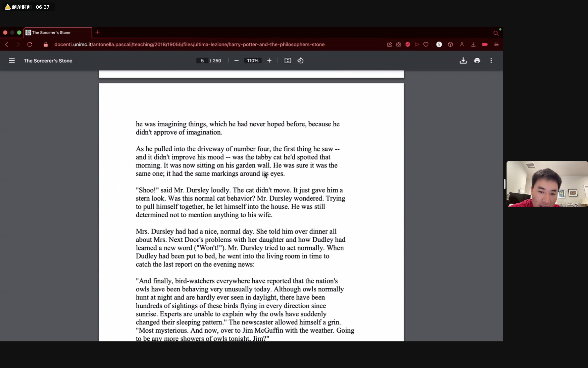
Task: Print the PDF document
Action: (x=477, y=61)
